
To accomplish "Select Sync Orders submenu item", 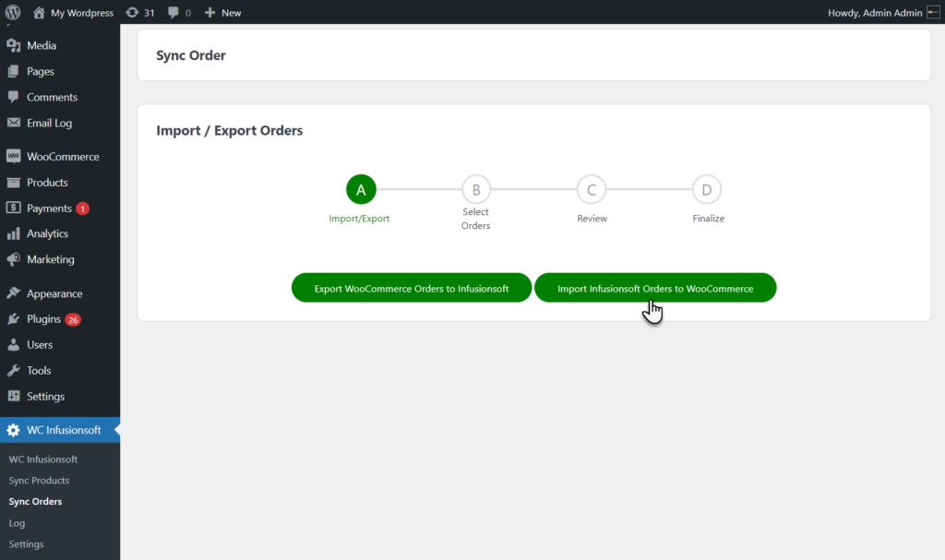I will [36, 502].
